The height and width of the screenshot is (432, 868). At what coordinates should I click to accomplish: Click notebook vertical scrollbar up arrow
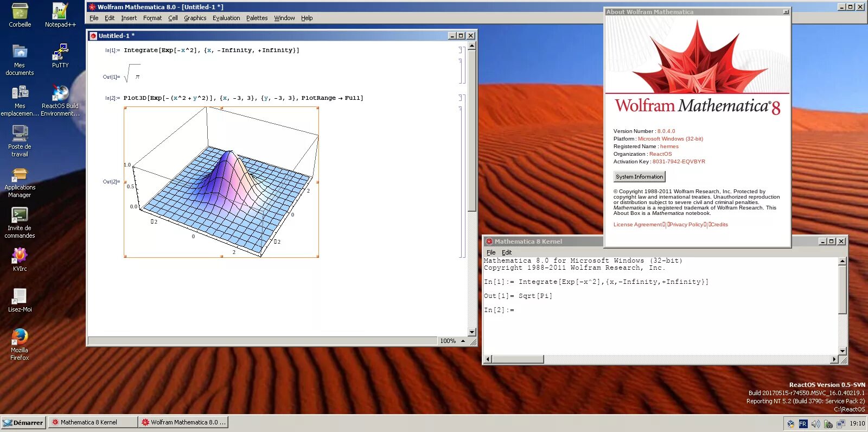point(472,46)
